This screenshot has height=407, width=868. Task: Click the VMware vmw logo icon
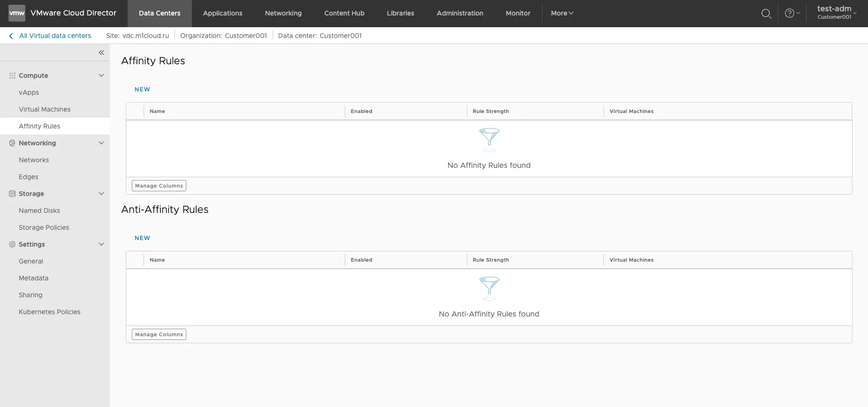tap(17, 13)
